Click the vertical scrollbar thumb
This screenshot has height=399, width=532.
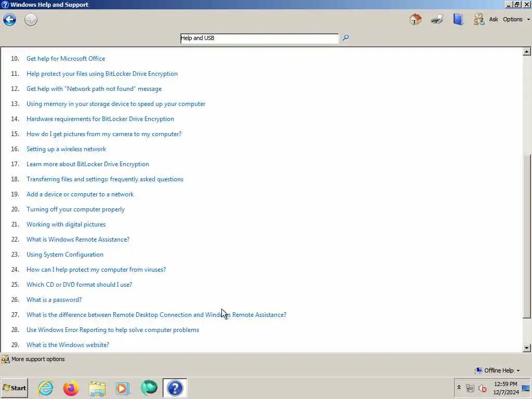[x=527, y=236]
